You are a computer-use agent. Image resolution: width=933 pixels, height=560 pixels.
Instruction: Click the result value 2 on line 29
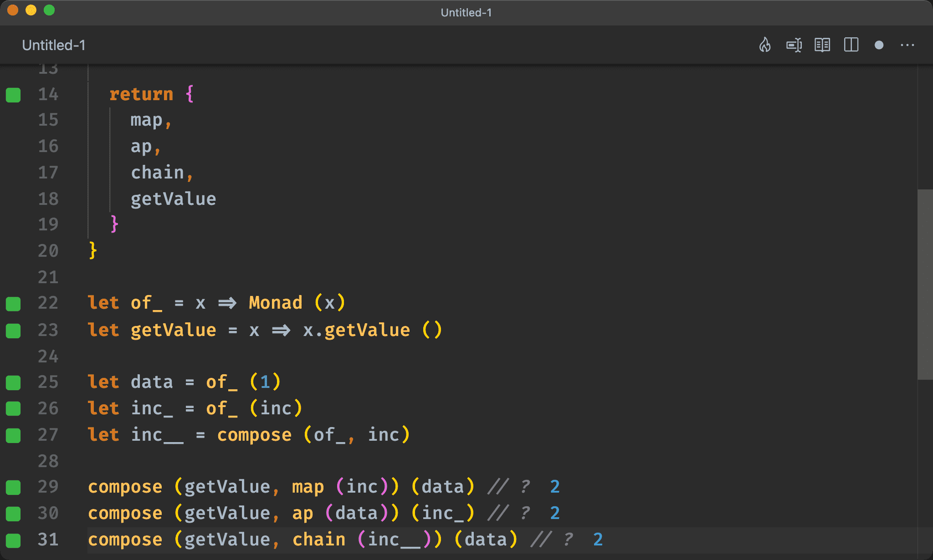point(555,487)
